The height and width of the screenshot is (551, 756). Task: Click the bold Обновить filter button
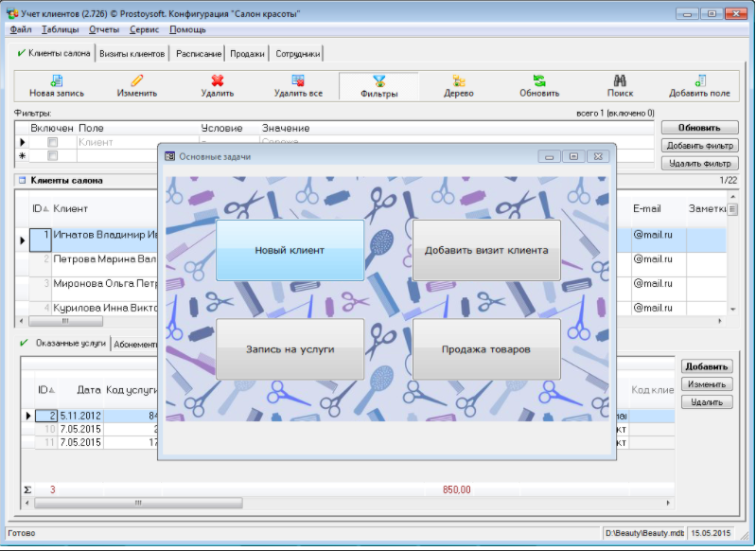coord(699,128)
